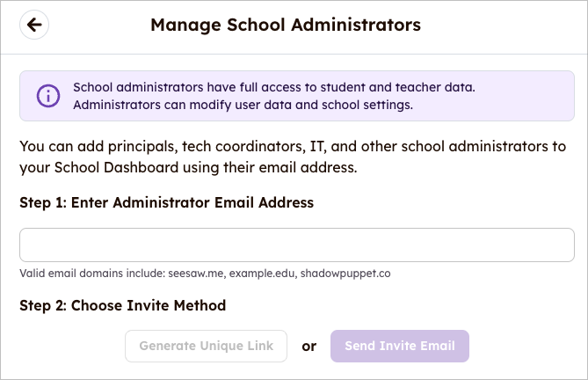Click the 'Administrators can modify user data' line

[x=243, y=105]
